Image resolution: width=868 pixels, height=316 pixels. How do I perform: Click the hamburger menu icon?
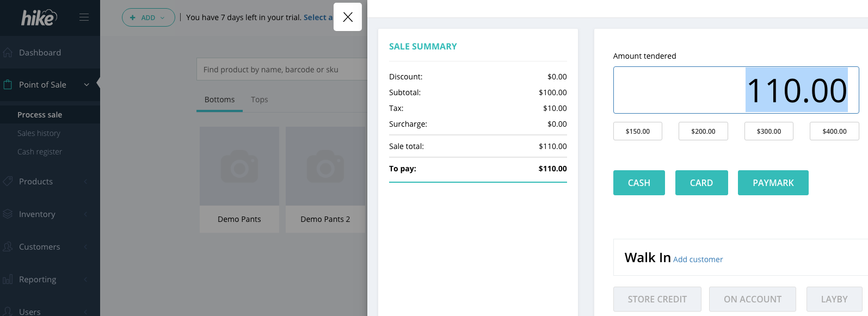pyautogui.click(x=84, y=17)
